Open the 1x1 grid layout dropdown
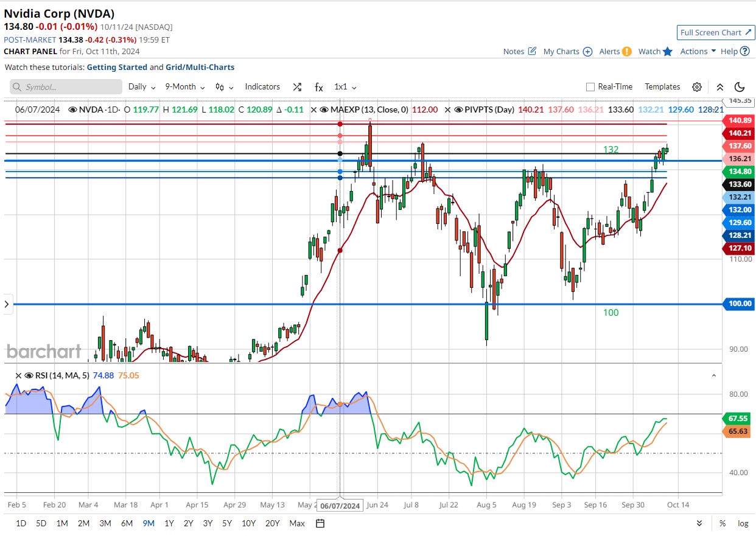 coord(345,87)
